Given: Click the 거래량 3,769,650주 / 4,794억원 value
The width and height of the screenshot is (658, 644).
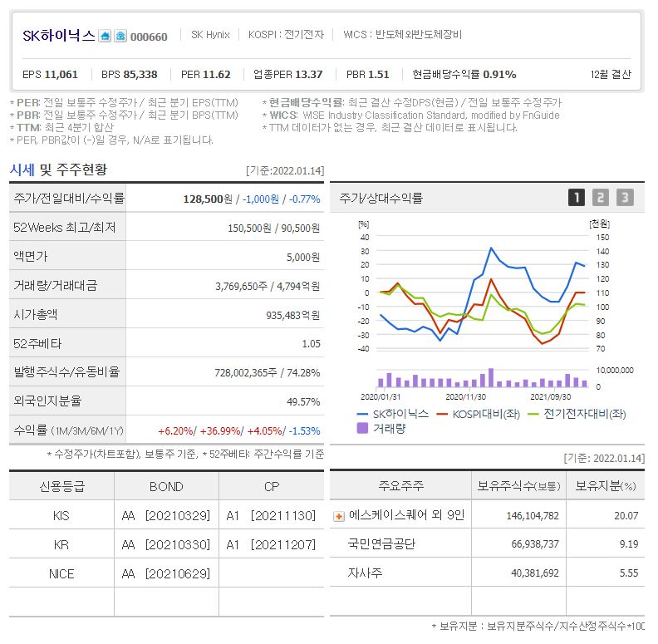Looking at the screenshot, I should (x=268, y=287).
